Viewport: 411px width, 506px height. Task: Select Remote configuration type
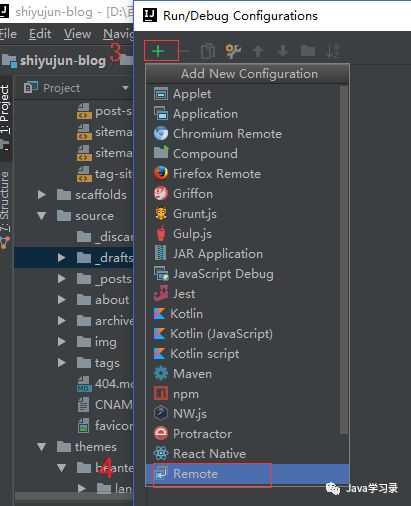pos(247,474)
